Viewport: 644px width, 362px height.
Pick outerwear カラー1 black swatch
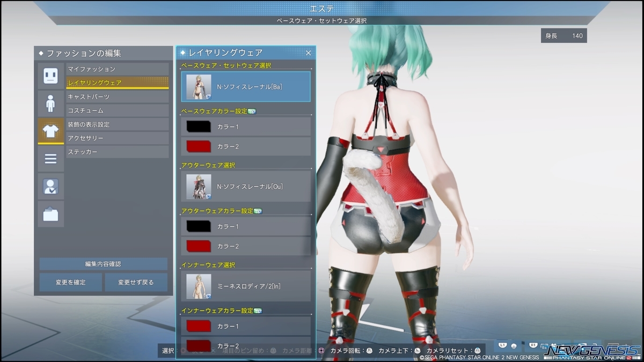199,226
